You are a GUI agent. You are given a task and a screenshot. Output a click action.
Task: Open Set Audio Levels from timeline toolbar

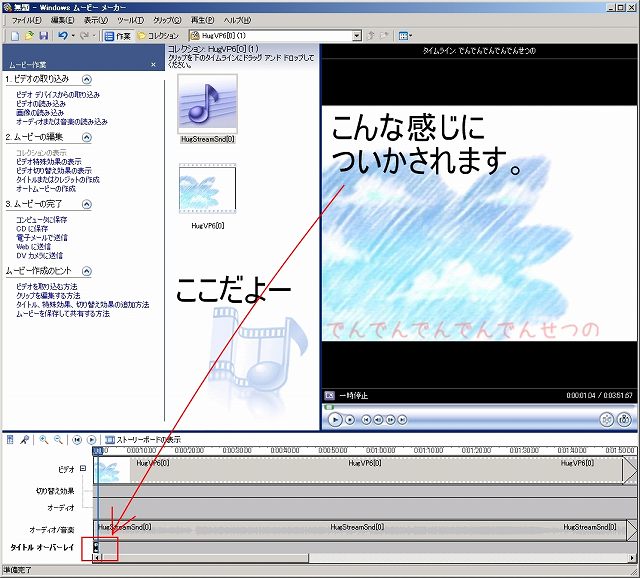(x=10, y=440)
